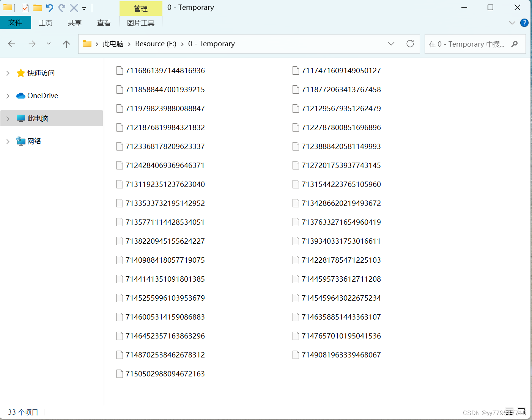Select file name 7147657010195041536
The height and width of the screenshot is (420, 532).
pos(341,336)
